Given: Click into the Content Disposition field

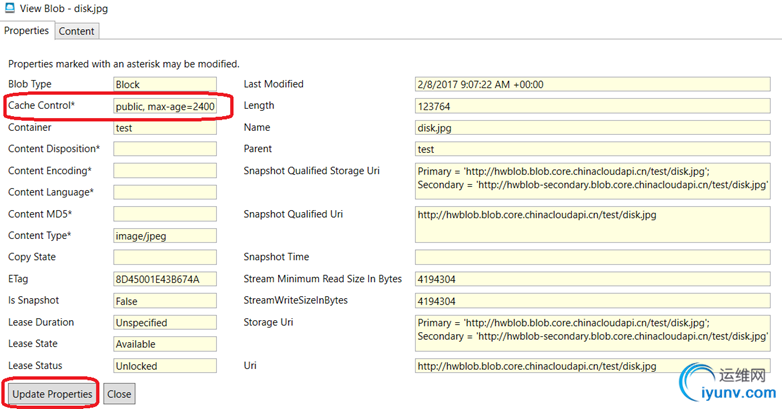Looking at the screenshot, I should click(x=164, y=149).
